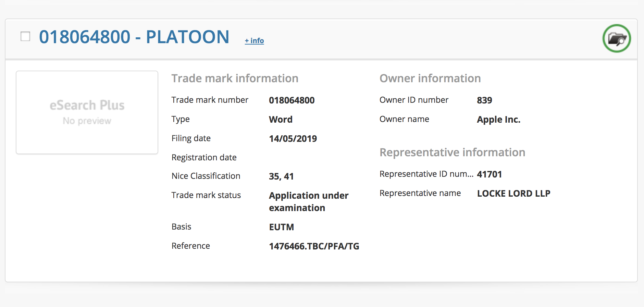Click the 'Trade mark information' heading
The image size is (644, 307).
coord(235,78)
